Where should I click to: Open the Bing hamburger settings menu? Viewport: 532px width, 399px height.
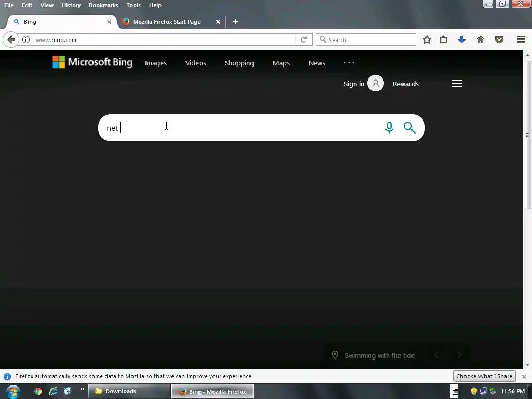coord(457,84)
